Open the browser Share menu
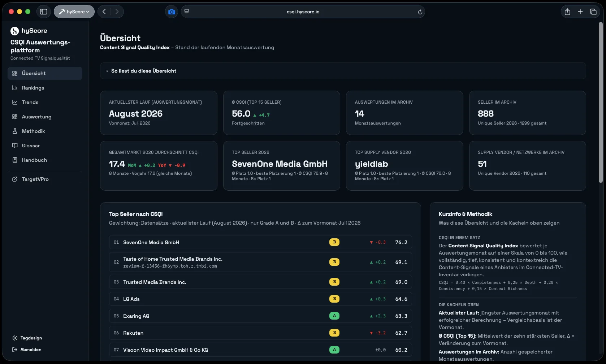This screenshot has width=606, height=364. 567,12
